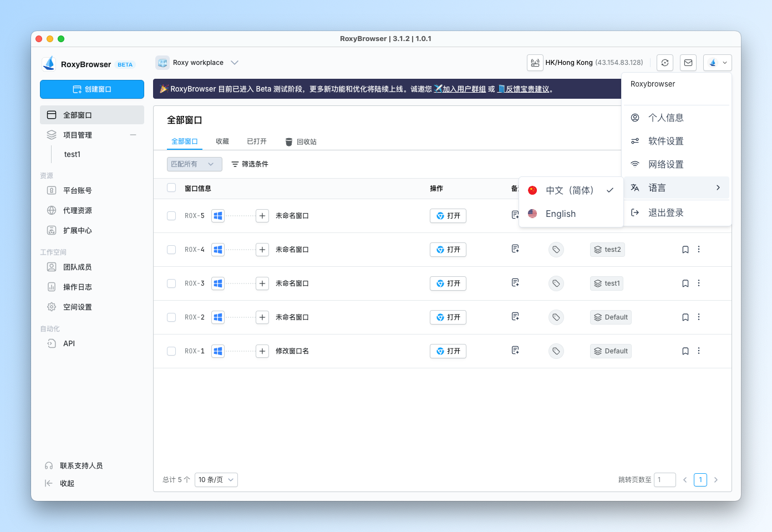Click the plus icon in ROX-1 row
772x532 pixels.
[x=262, y=351]
